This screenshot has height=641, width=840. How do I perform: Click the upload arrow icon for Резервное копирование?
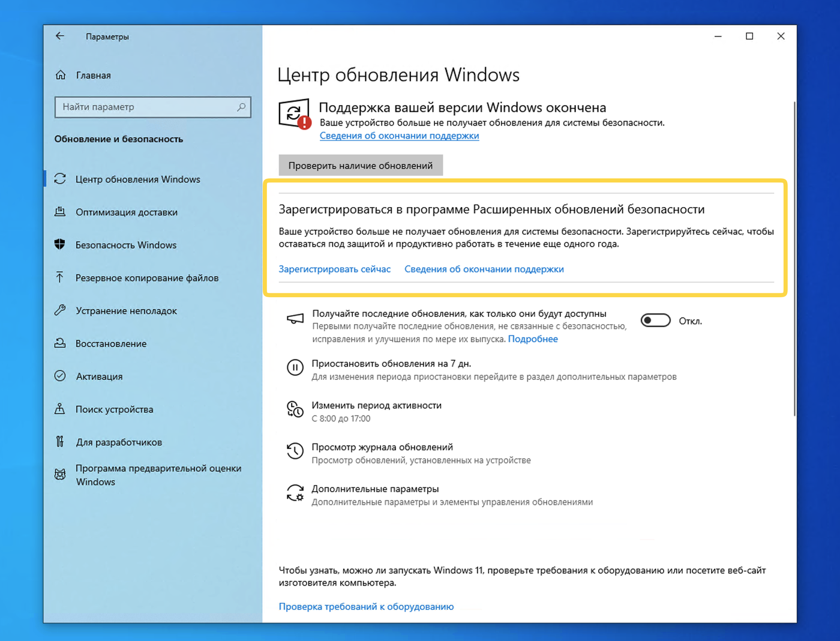coord(60,277)
